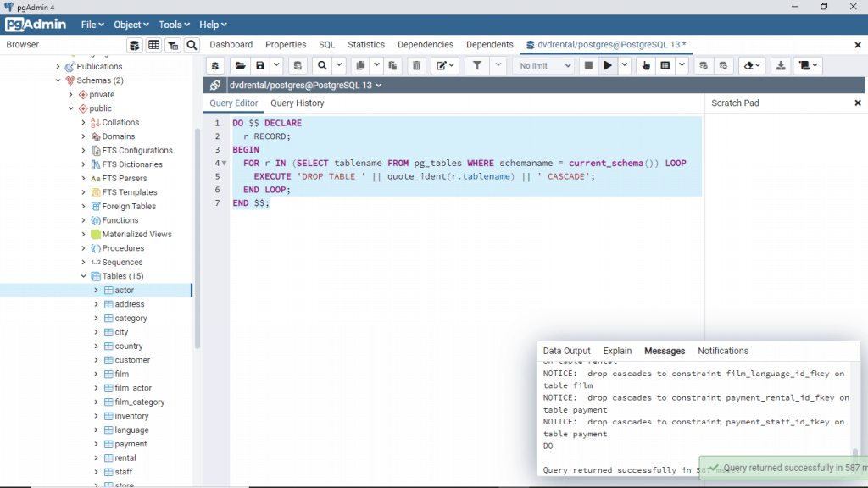Click the Browser tree vertical scrollbar
The height and width of the screenshot is (488, 868).
coord(197,239)
